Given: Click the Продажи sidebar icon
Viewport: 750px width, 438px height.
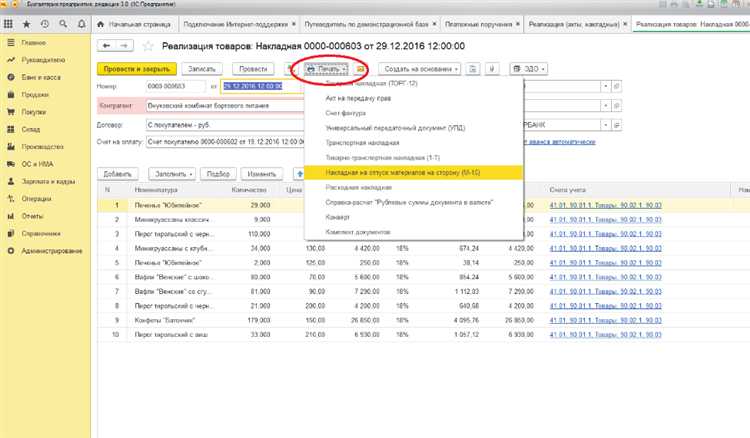Looking at the screenshot, I should [x=11, y=95].
